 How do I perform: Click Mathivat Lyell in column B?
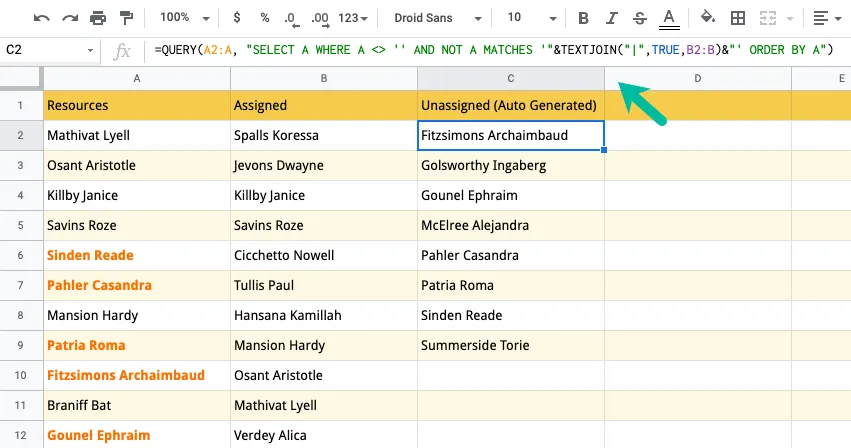pos(324,405)
